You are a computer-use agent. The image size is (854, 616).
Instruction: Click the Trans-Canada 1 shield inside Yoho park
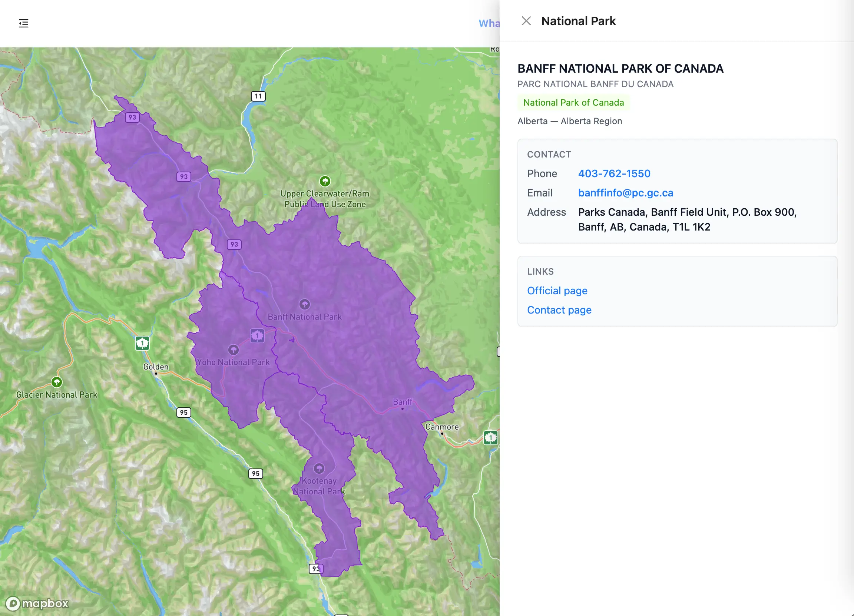pos(257,335)
